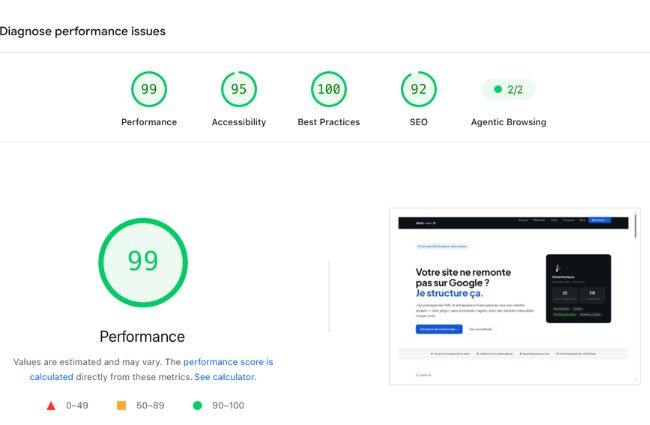Image resolution: width=650 pixels, height=425 pixels.
Task: Open the See calculator link
Action: point(225,377)
